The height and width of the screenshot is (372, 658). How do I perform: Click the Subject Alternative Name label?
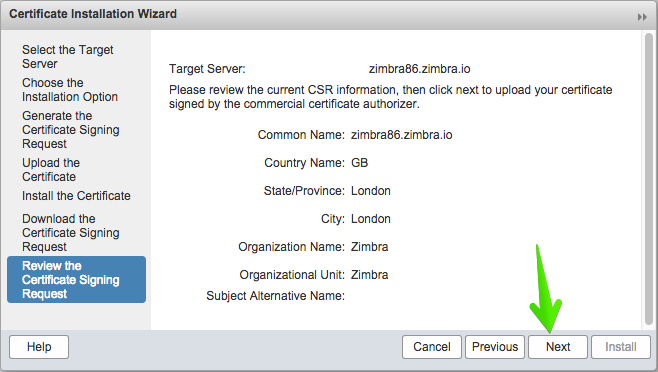click(x=275, y=296)
